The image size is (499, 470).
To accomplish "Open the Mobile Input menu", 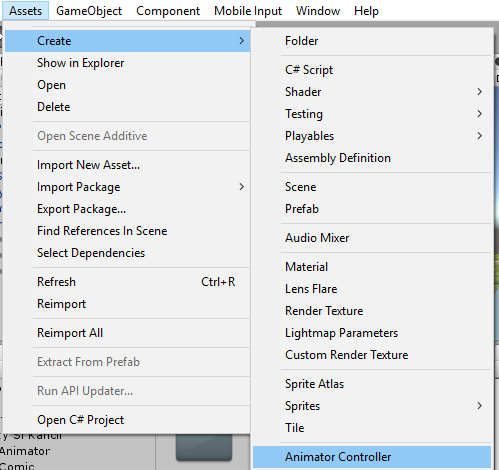I will click(x=248, y=11).
